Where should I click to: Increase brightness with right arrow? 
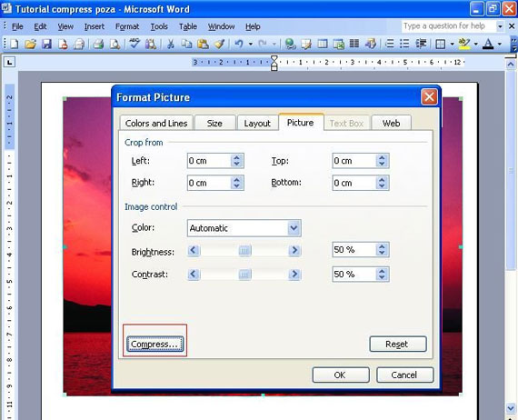[294, 251]
